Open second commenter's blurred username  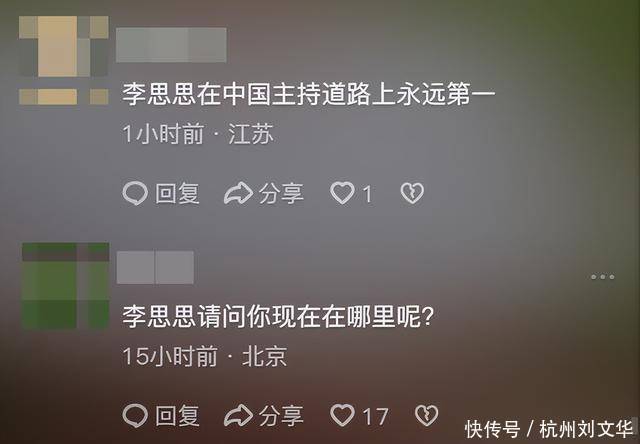click(x=155, y=267)
